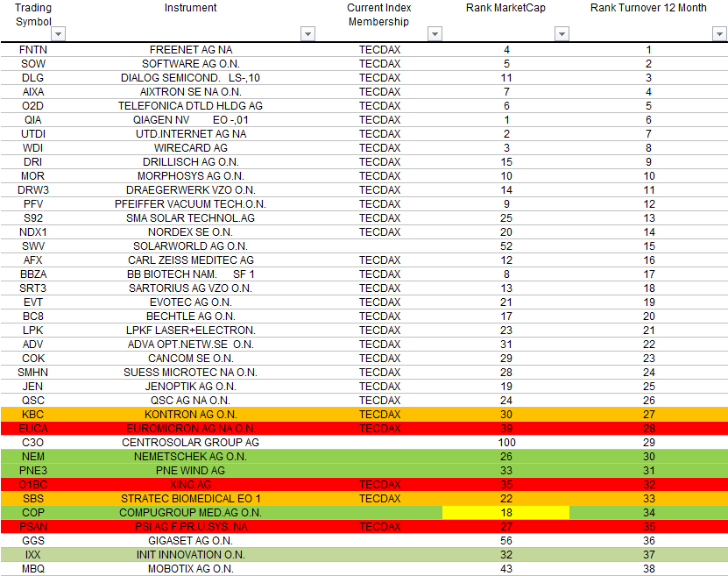This screenshot has width=728, height=576.
Task: Select the SOLARWORLD AG O.N. cell
Action: (x=191, y=246)
